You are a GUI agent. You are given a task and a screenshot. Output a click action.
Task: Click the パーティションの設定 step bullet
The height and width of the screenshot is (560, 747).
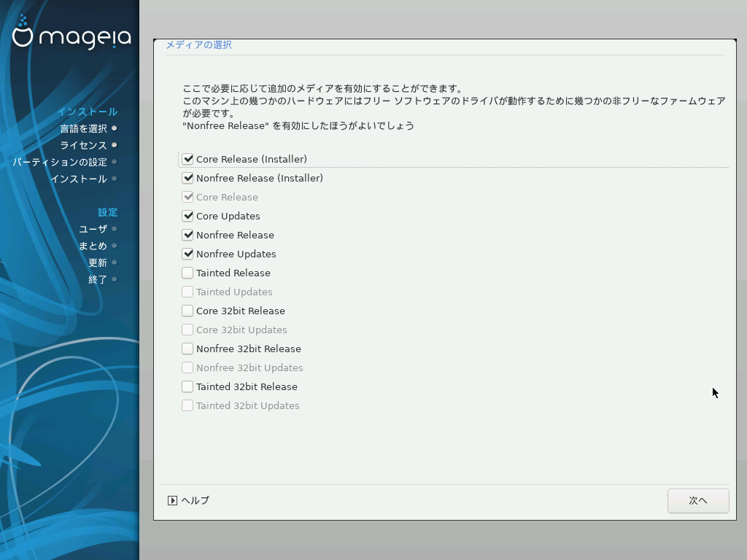(115, 162)
